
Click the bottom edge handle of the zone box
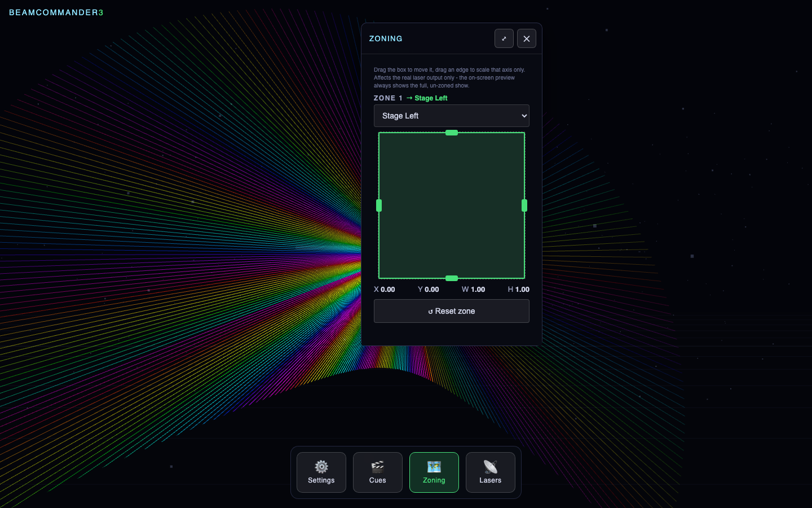[x=452, y=278]
